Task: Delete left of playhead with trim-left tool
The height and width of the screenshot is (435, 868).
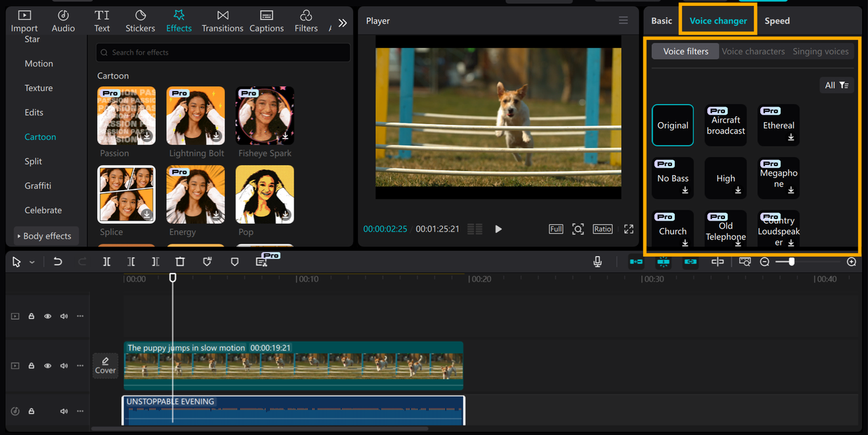Action: point(131,261)
